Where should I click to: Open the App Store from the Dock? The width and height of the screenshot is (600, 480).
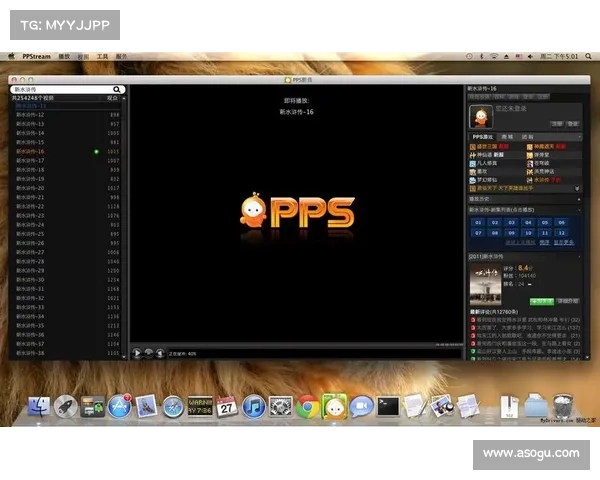pos(119,407)
